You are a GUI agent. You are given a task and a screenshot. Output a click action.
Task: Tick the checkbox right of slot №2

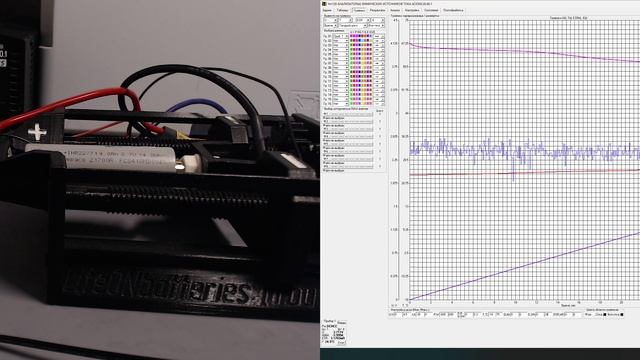[x=380, y=121]
